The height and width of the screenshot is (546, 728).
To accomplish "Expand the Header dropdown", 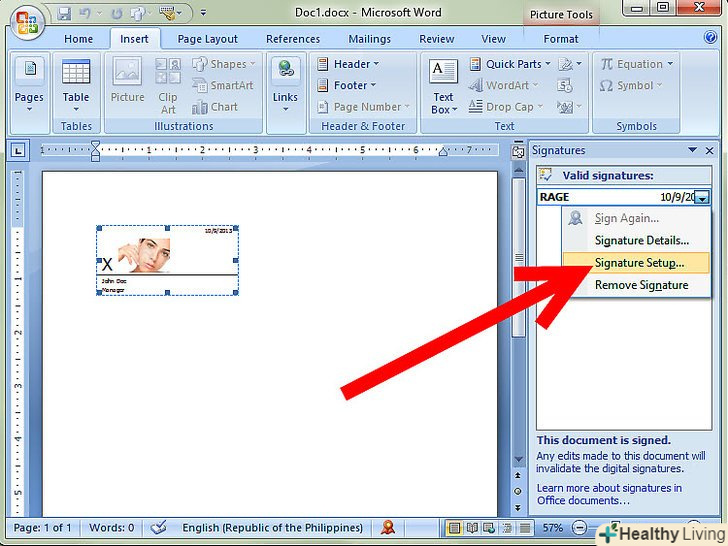I will (x=377, y=64).
